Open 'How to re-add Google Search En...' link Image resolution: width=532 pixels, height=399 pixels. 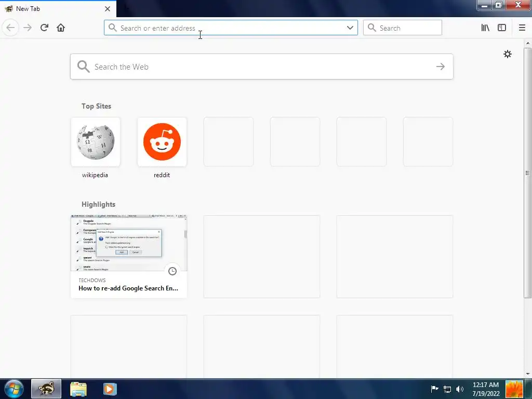pyautogui.click(x=128, y=288)
